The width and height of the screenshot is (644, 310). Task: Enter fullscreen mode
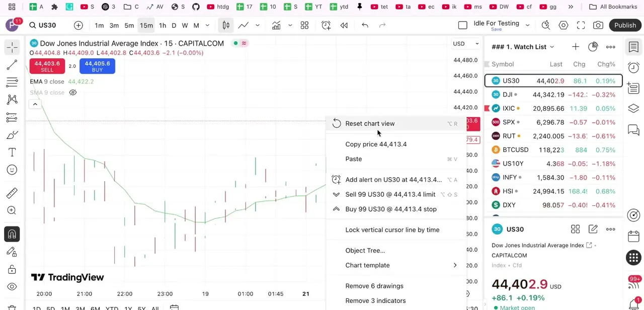(x=581, y=25)
